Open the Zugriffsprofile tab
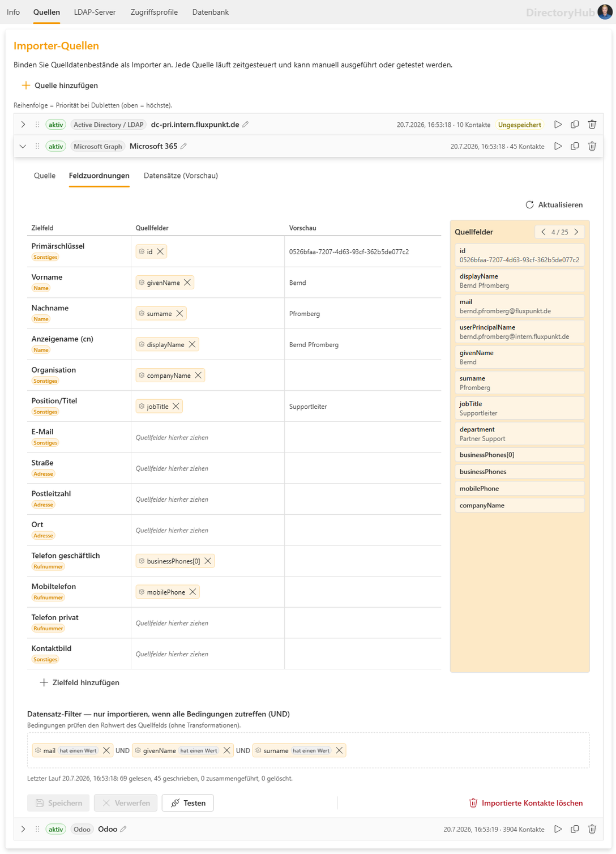 pos(154,12)
